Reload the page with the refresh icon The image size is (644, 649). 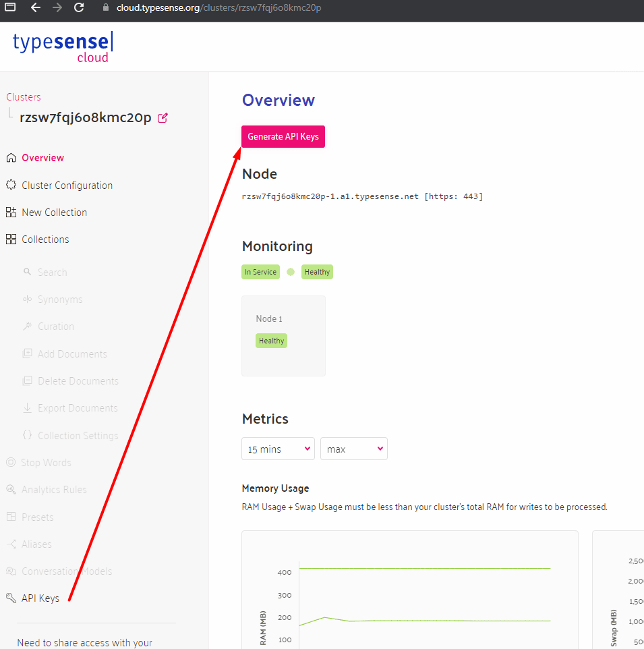(x=79, y=7)
